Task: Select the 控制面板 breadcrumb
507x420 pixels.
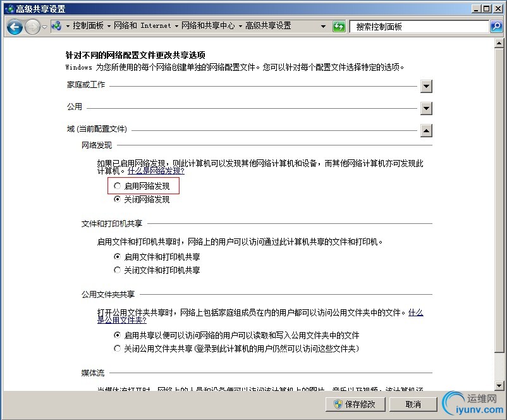Action: [x=89, y=25]
